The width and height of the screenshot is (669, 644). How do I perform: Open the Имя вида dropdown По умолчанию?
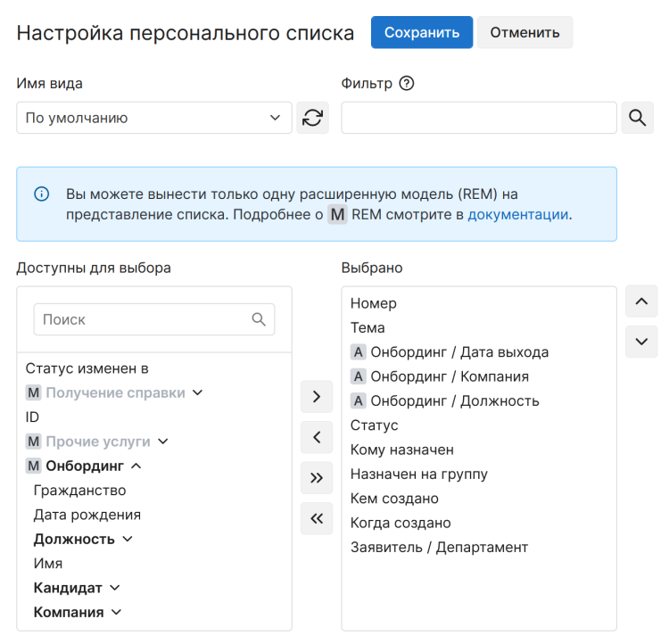coord(154,118)
